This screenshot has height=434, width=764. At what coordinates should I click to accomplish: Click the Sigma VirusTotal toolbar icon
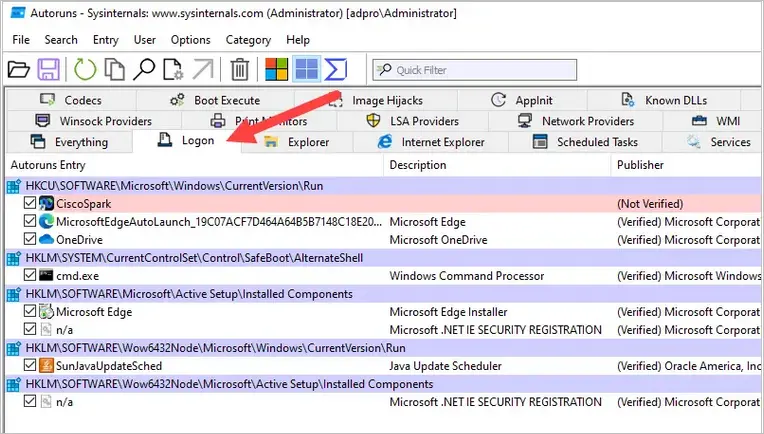(336, 70)
